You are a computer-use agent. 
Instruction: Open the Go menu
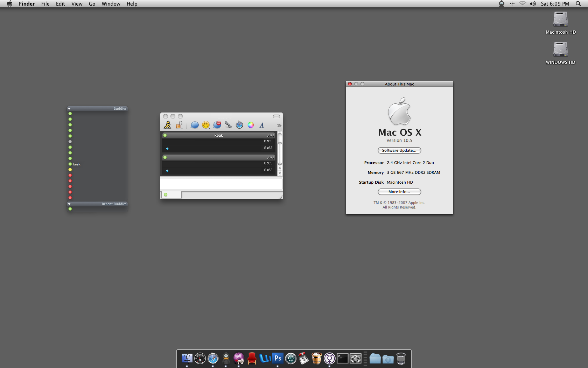pos(92,4)
